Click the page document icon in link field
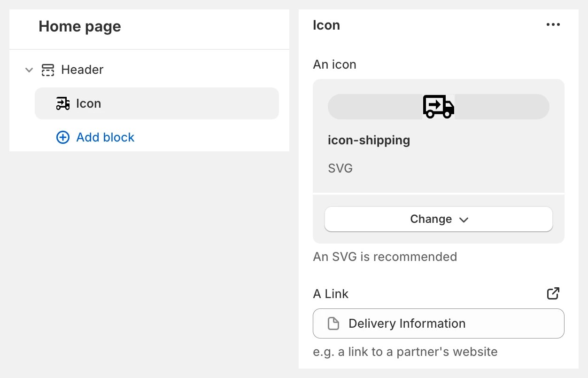The width and height of the screenshot is (588, 378). 333,323
